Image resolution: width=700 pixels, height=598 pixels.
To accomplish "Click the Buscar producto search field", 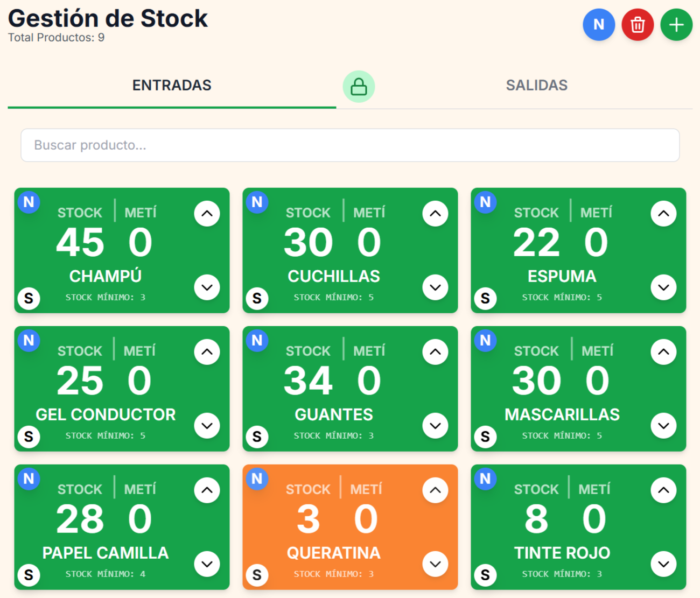I will 350,145.
